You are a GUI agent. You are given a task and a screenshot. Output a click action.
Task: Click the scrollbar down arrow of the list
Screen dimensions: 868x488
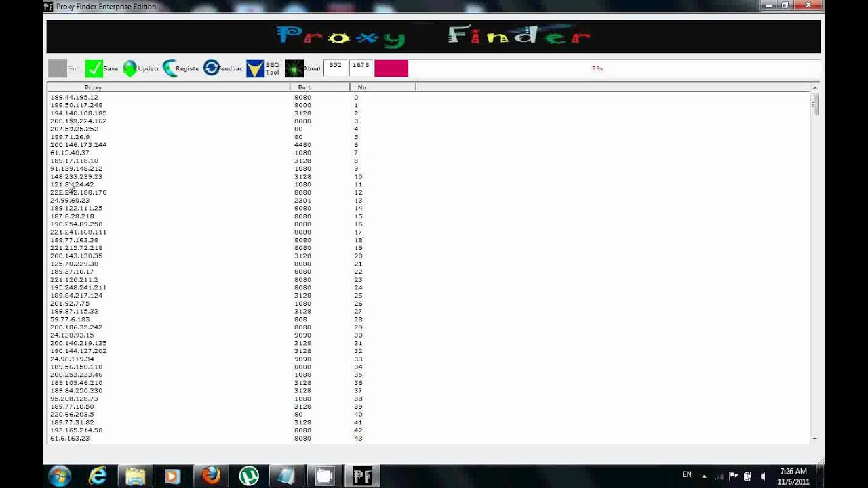click(814, 439)
